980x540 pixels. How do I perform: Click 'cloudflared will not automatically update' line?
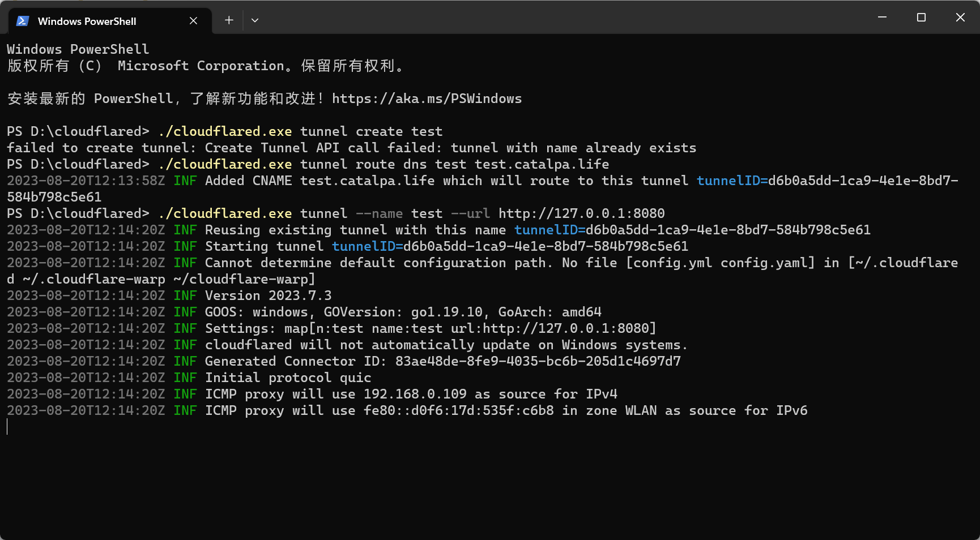(347, 345)
